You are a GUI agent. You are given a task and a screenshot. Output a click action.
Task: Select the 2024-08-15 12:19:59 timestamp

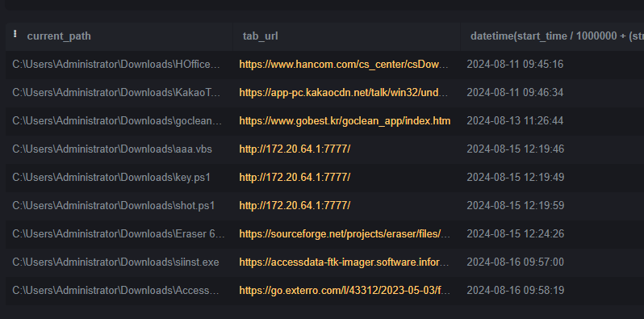(x=516, y=206)
